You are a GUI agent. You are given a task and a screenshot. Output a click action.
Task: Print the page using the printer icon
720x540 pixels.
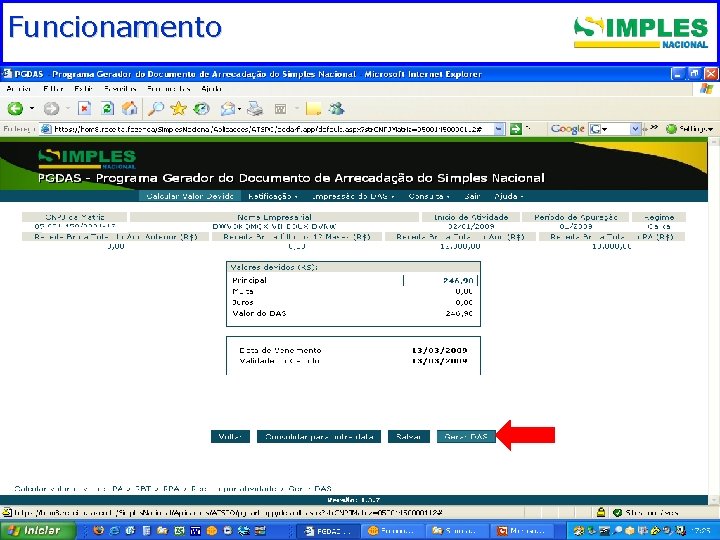[x=254, y=109]
